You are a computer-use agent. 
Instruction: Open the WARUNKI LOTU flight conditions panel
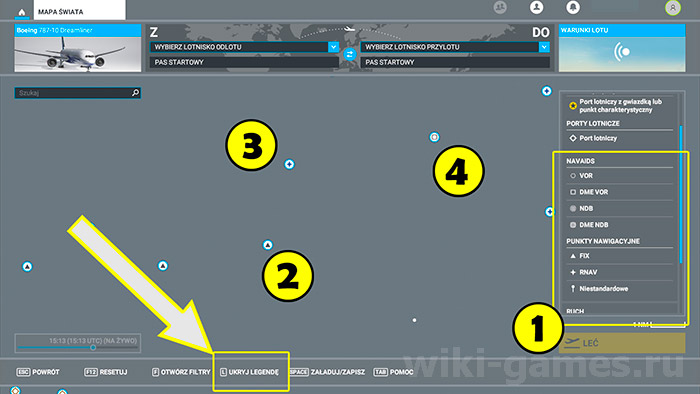tap(622, 48)
